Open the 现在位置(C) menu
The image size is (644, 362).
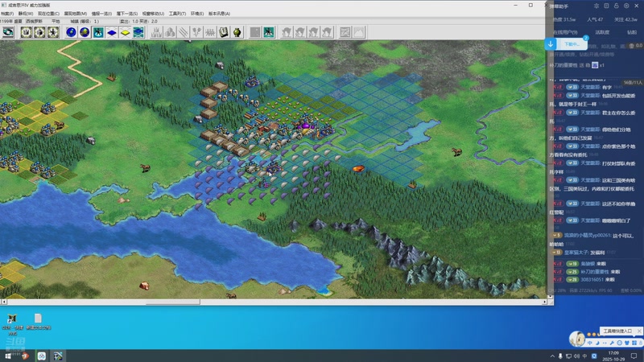pyautogui.click(x=48, y=14)
